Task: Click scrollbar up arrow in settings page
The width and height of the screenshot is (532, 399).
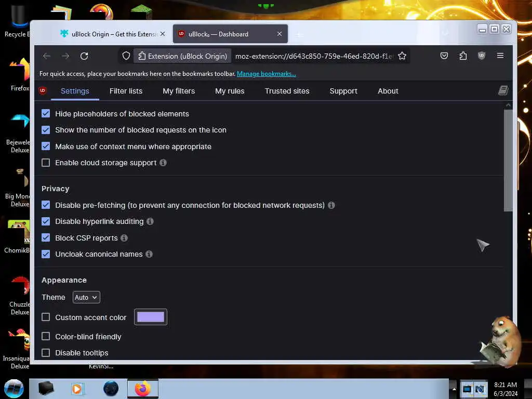Action: click(508, 105)
